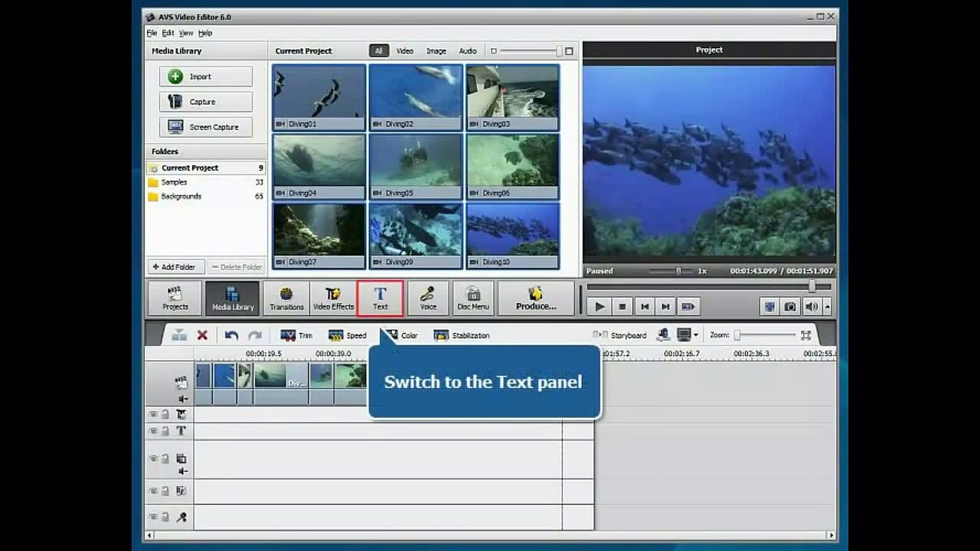This screenshot has width=980, height=551.
Task: Filter media by All
Action: pos(378,51)
